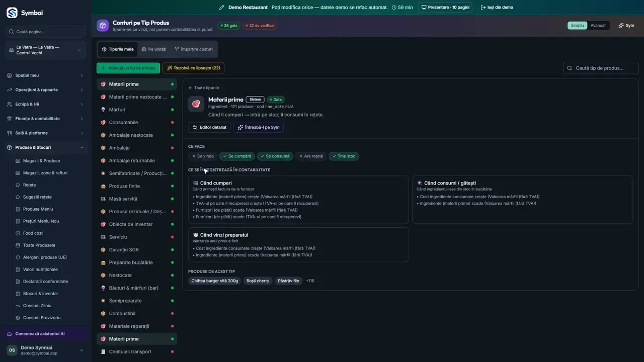This screenshot has width=644, height=362.
Task: Open the Editor detaliat button
Action: (x=210, y=127)
